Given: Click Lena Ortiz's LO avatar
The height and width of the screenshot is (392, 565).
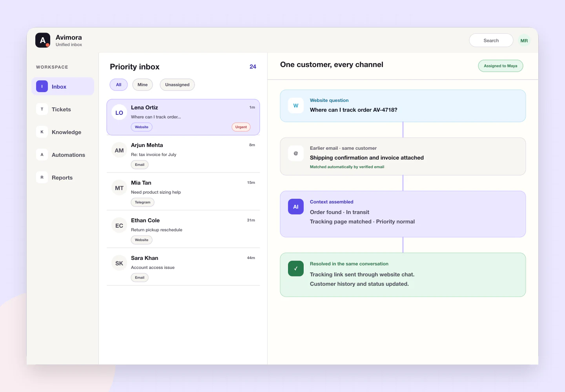Looking at the screenshot, I should coord(119,113).
